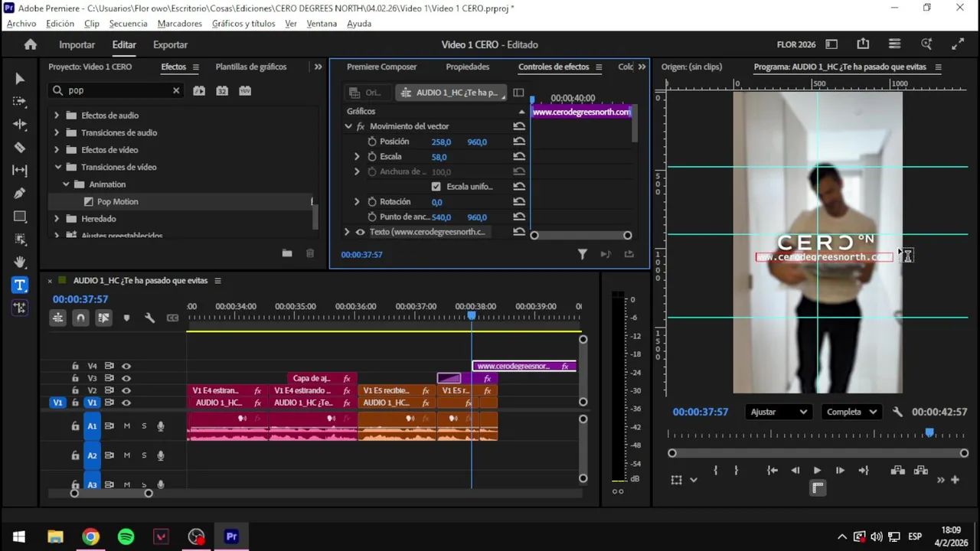Click the Lift button
The height and width of the screenshot is (551, 980).
click(x=898, y=471)
